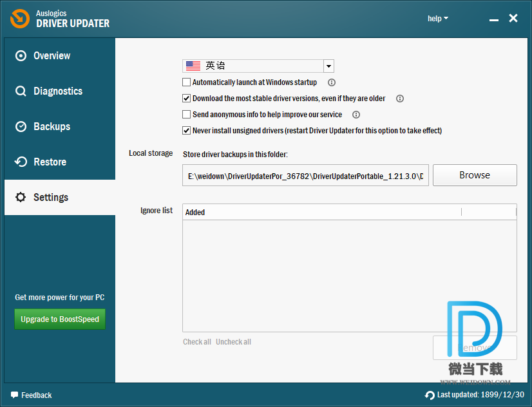This screenshot has width=532, height=407.
Task: Click the Browse button
Action: click(475, 175)
